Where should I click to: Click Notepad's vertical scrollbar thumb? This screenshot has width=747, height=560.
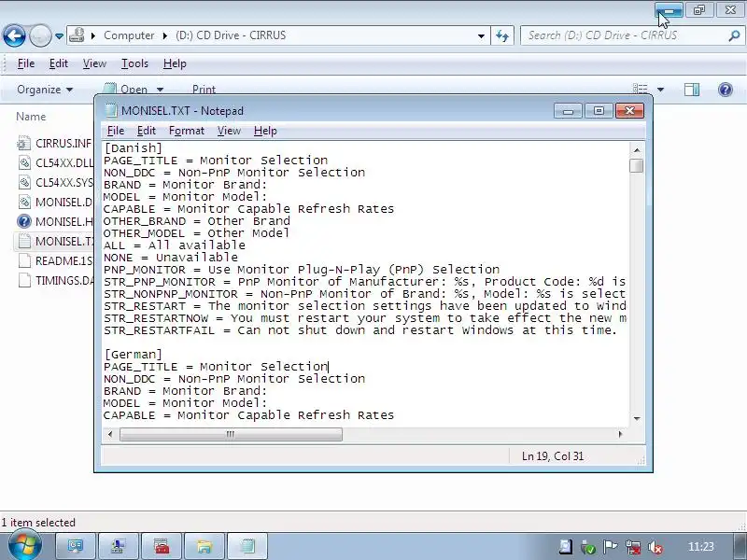click(637, 166)
